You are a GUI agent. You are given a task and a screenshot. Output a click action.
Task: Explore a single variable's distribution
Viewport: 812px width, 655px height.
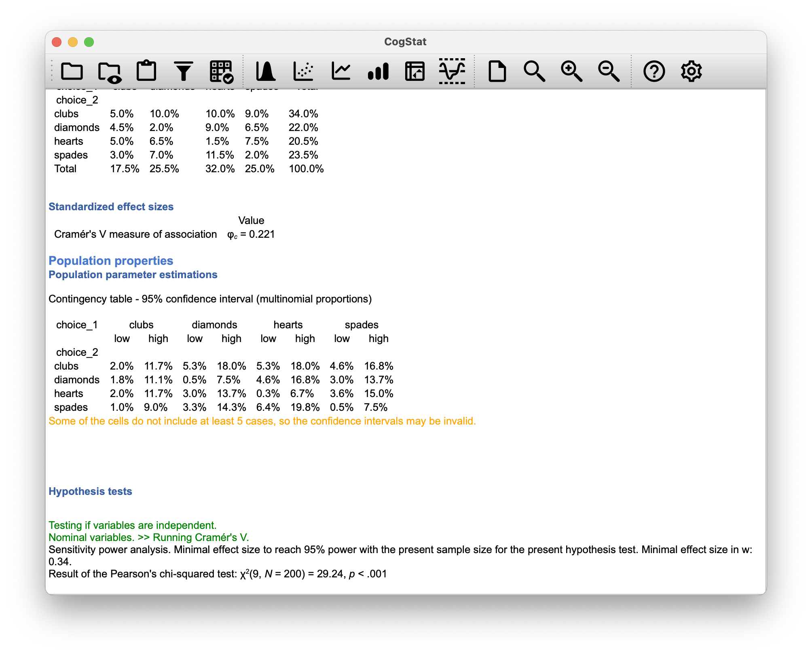[265, 72]
